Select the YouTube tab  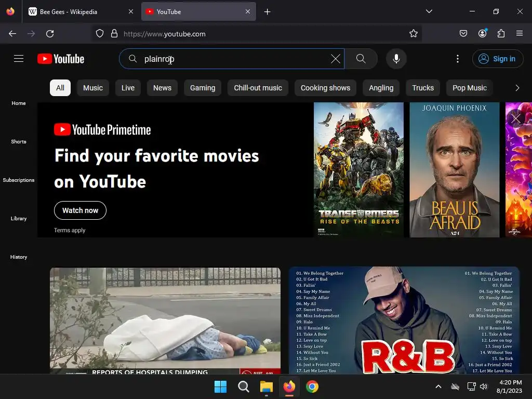[x=198, y=12]
